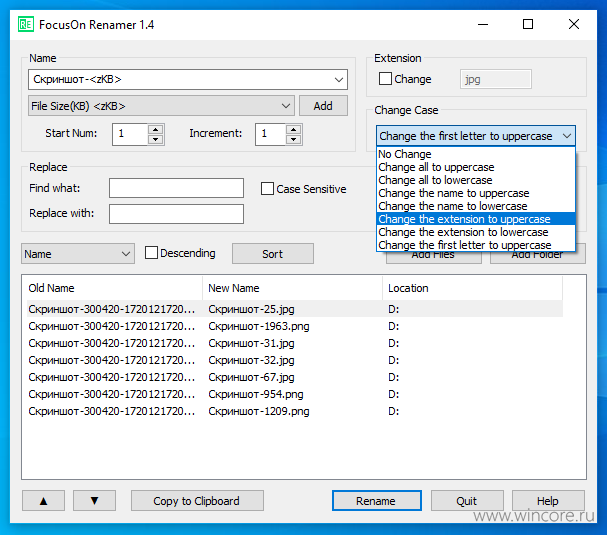Click the Find what text field

[176, 188]
